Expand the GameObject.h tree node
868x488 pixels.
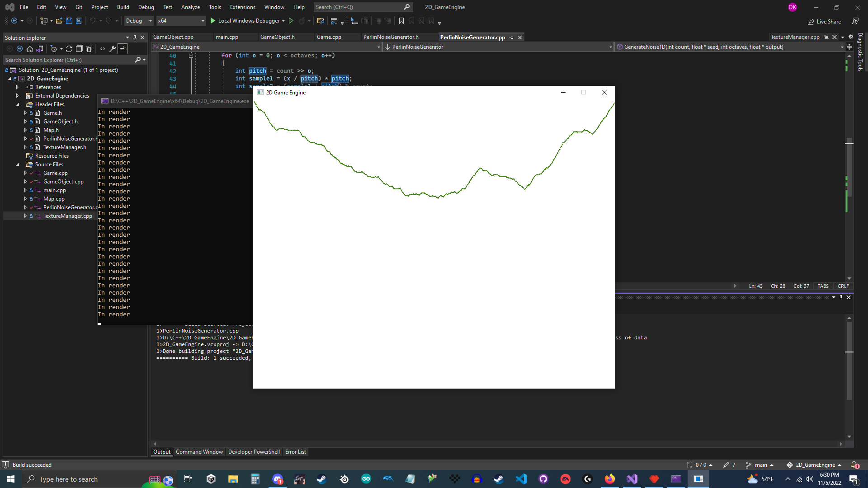tap(26, 121)
